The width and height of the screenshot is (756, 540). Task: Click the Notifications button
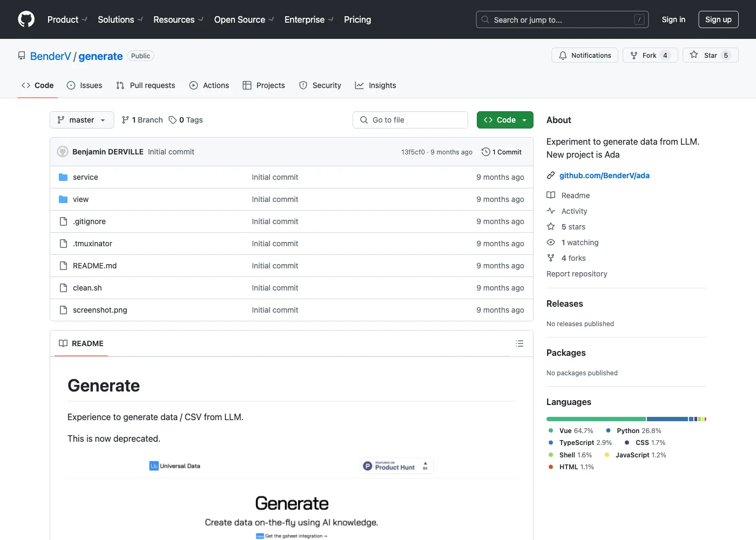coord(585,55)
